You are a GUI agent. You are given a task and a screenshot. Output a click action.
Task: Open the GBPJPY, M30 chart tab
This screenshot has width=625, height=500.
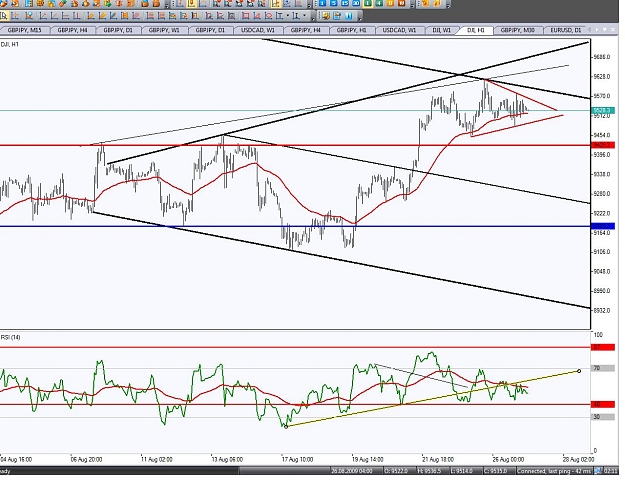[517, 30]
